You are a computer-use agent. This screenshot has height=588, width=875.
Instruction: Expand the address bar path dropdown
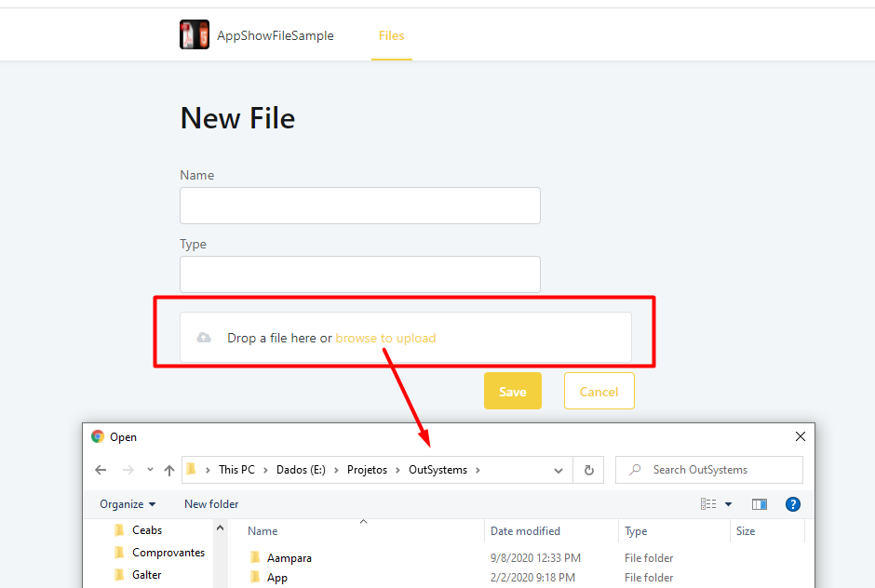point(558,470)
